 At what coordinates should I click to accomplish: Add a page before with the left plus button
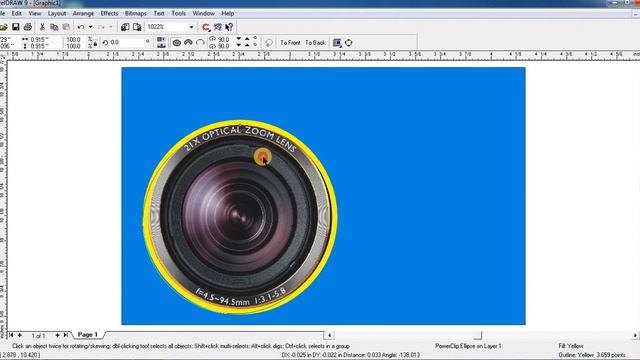20,335
